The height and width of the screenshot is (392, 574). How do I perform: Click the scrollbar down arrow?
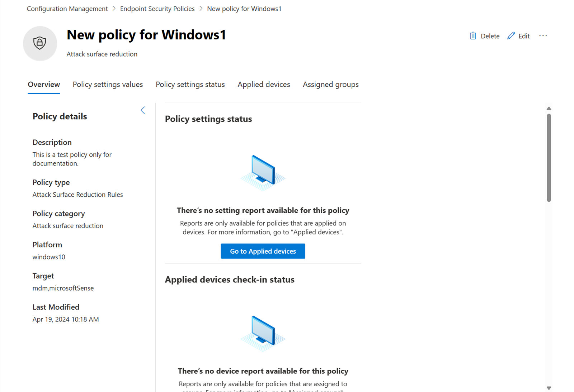pos(549,388)
